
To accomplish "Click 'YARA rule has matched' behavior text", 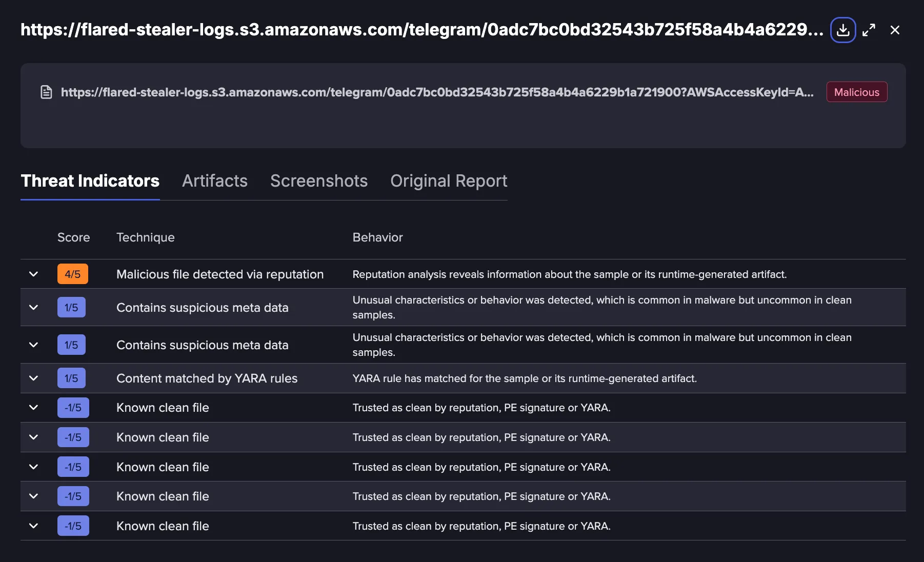I will coord(525,378).
